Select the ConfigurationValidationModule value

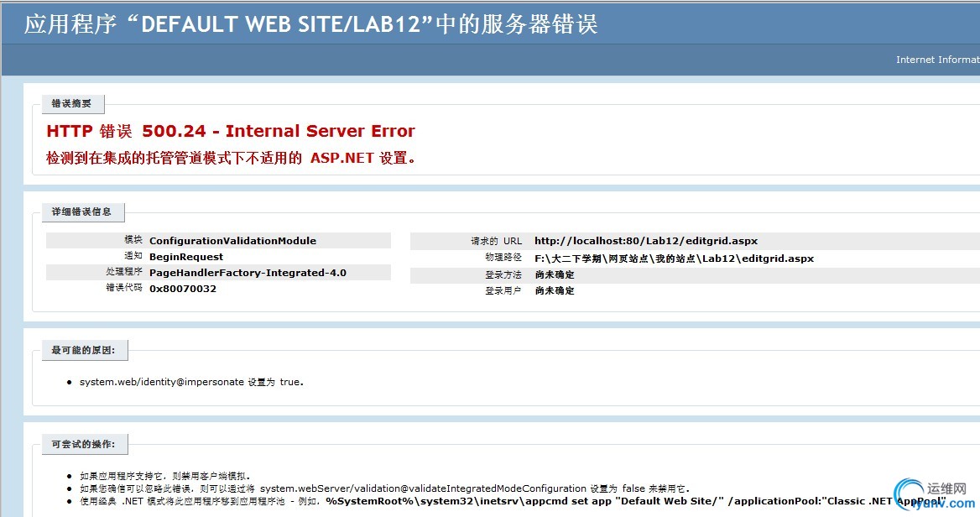[x=232, y=241]
